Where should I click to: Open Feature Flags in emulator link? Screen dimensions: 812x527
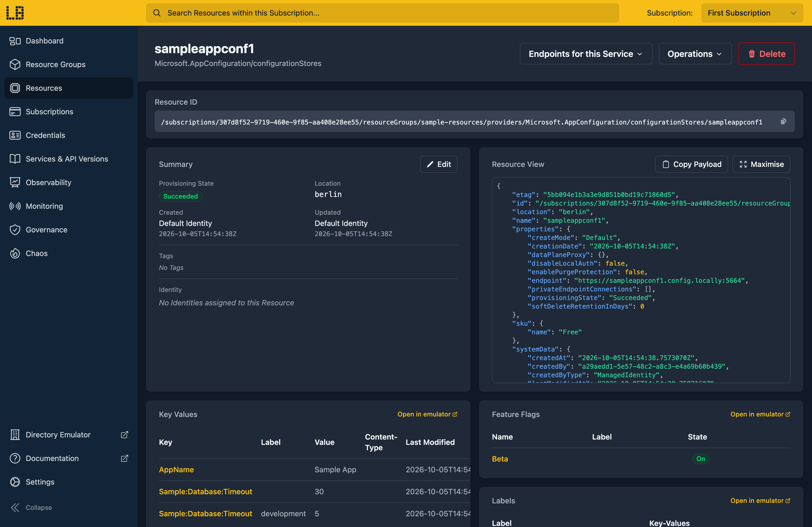click(760, 414)
